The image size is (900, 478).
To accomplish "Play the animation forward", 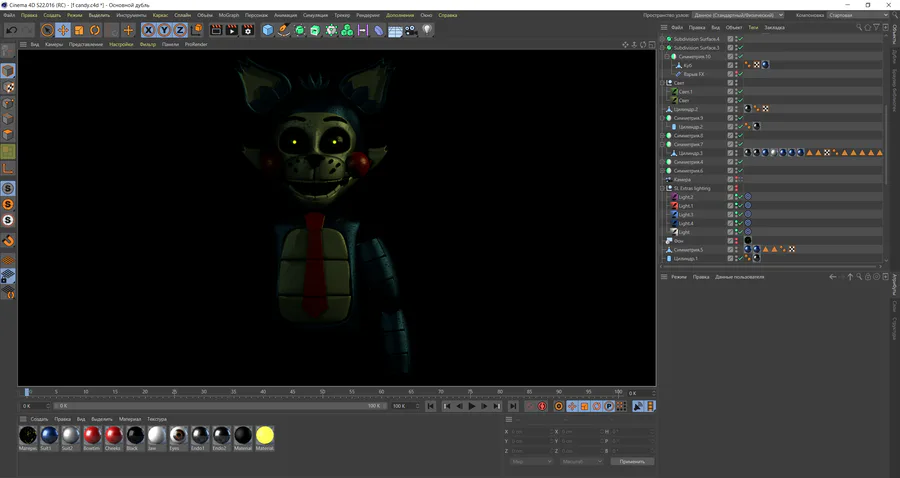I will 472,406.
